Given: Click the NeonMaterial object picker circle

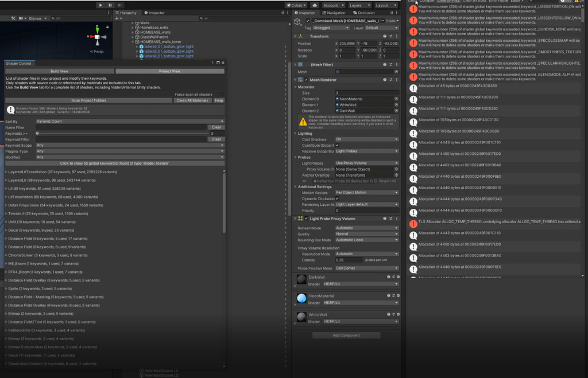Looking at the screenshot, I should 396,99.
